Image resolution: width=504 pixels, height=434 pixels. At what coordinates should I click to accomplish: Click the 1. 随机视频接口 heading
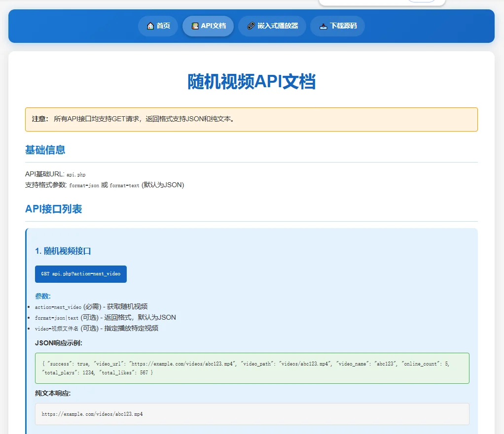tap(63, 251)
